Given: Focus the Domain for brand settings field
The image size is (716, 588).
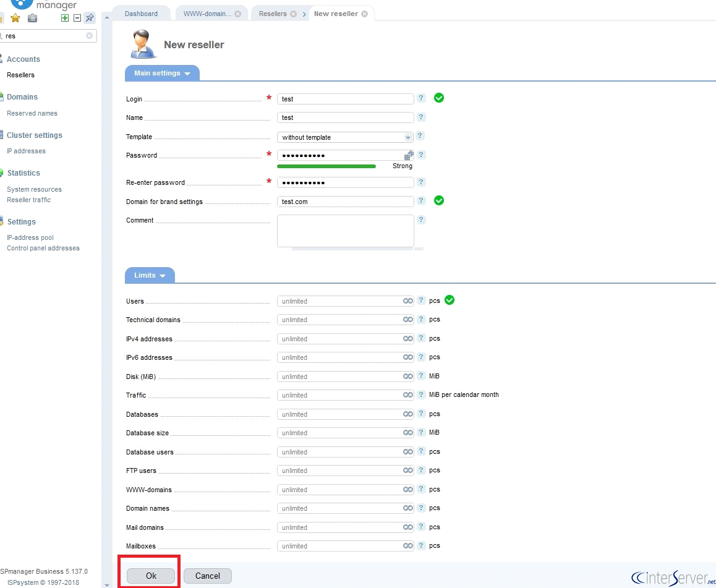Looking at the screenshot, I should click(x=345, y=202).
